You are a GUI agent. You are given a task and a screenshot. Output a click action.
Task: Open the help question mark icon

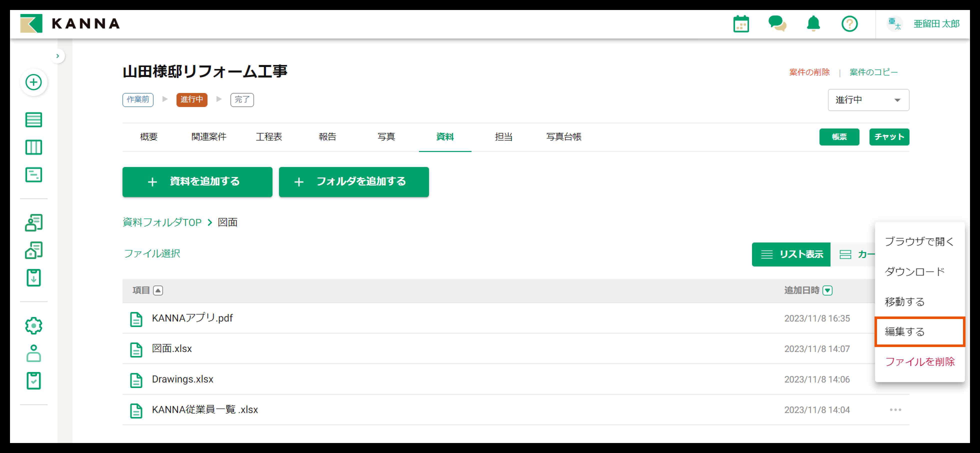849,24
